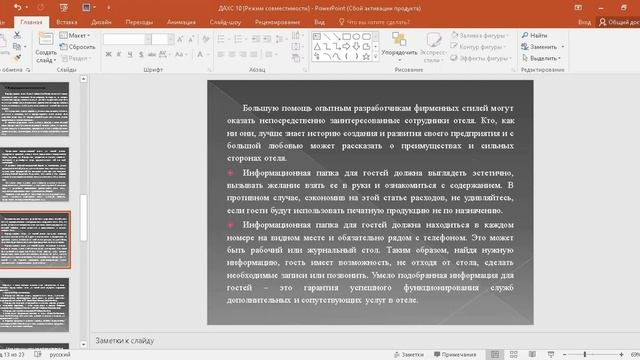Viewport: 640px width, 360px height.
Task: Select the star shape in shapes gallery
Action: pos(366,57)
